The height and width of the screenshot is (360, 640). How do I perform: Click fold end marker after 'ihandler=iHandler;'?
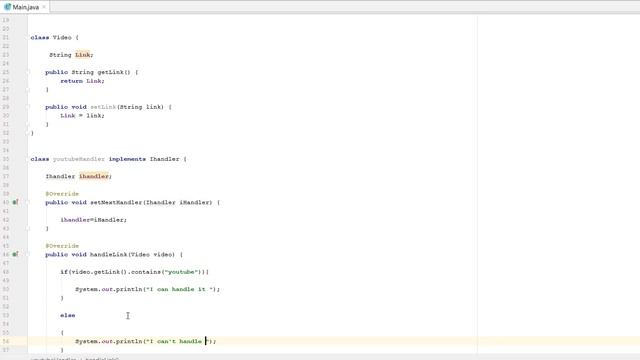point(29,229)
